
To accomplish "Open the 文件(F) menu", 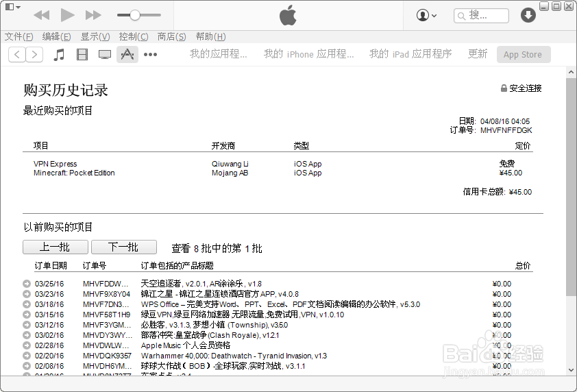I will tap(19, 37).
